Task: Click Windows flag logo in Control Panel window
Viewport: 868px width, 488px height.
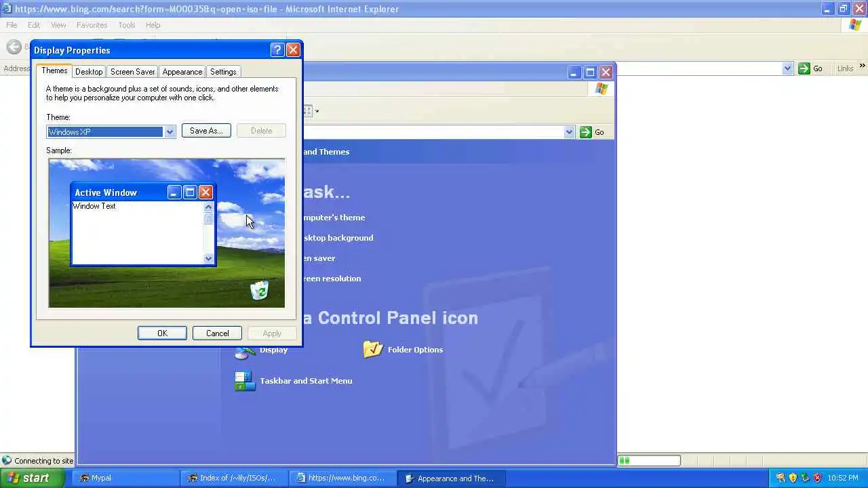Action: (x=601, y=89)
